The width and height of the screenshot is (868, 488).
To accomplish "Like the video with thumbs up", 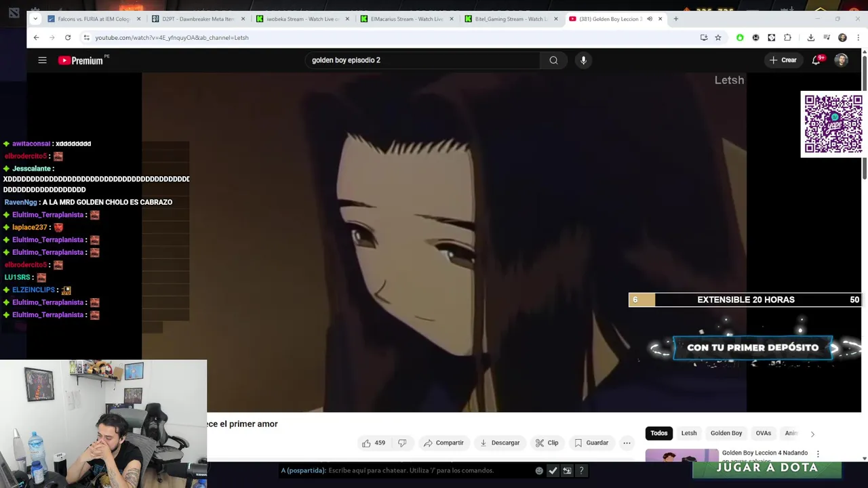I will click(374, 443).
